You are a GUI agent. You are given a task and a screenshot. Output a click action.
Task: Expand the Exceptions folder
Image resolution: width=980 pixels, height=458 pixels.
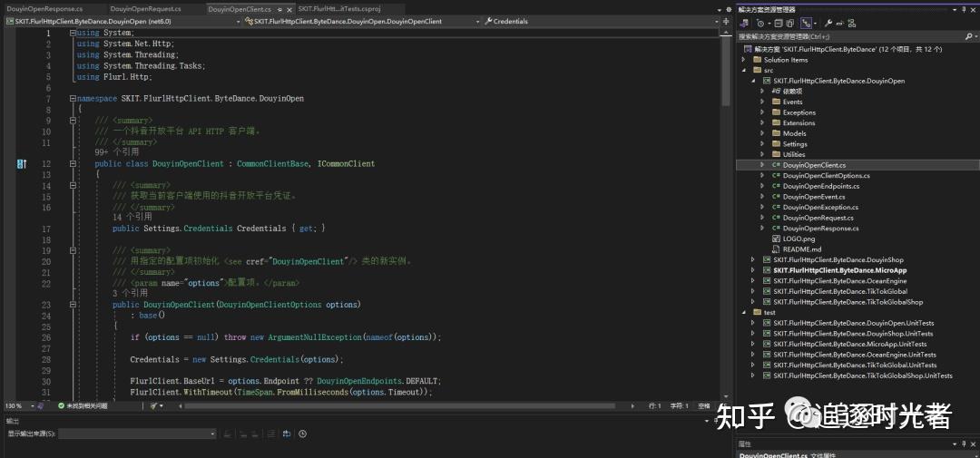[762, 112]
